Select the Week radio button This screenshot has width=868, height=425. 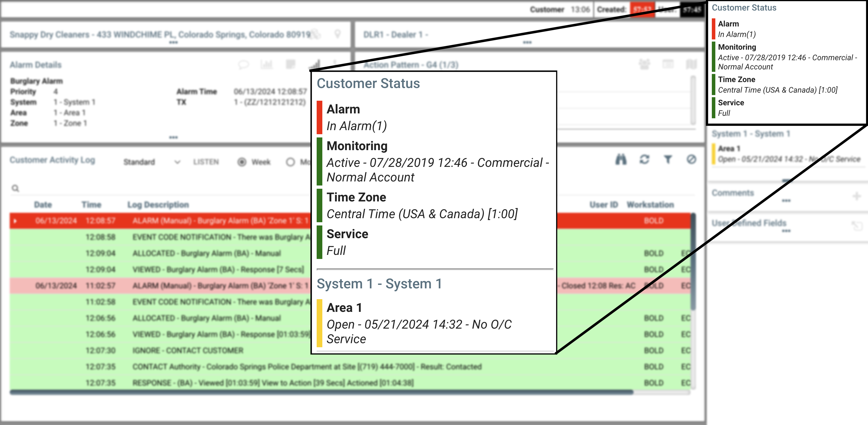click(242, 162)
